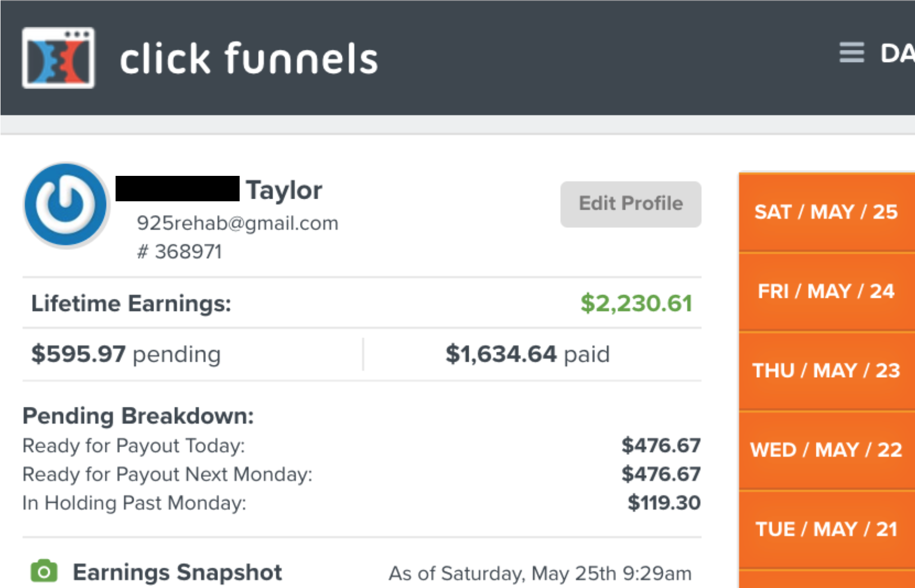Choose the TUE / MAY / 21 tab
Screen dimensions: 915x588
click(826, 529)
